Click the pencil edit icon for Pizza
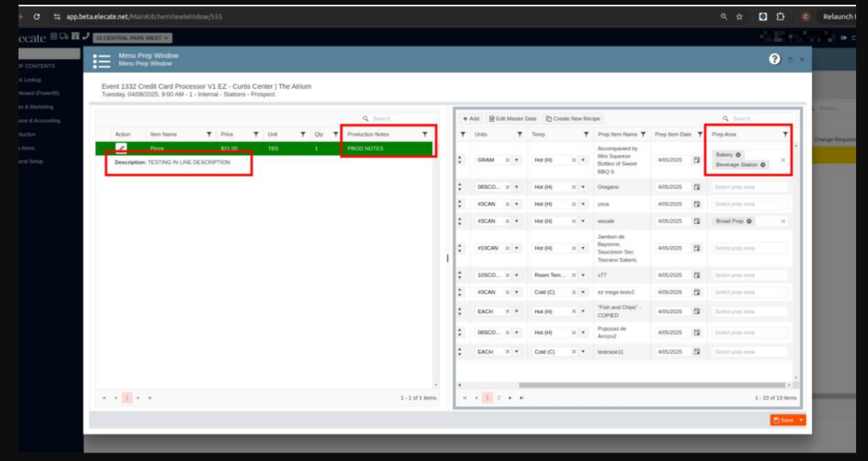 [x=121, y=148]
